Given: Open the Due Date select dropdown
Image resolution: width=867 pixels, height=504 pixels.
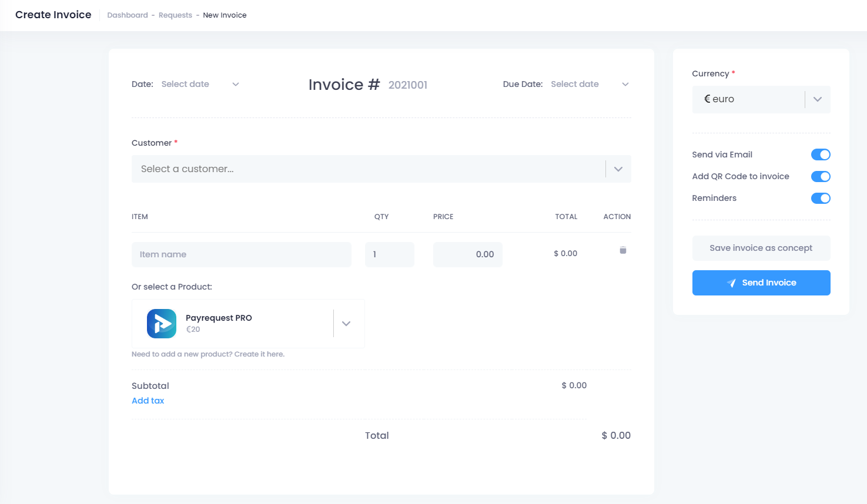Looking at the screenshot, I should click(590, 84).
